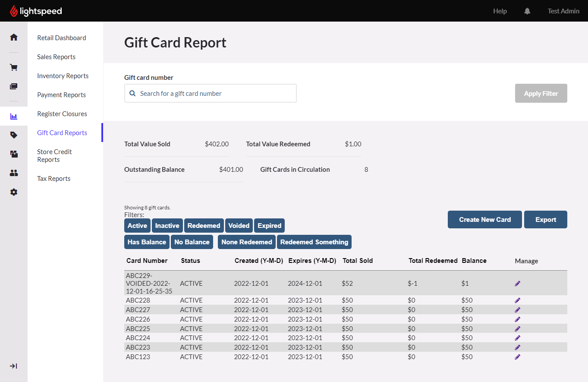Image resolution: width=588 pixels, height=382 pixels.
Task: Select the price tag icon in the sidebar
Action: click(x=14, y=135)
